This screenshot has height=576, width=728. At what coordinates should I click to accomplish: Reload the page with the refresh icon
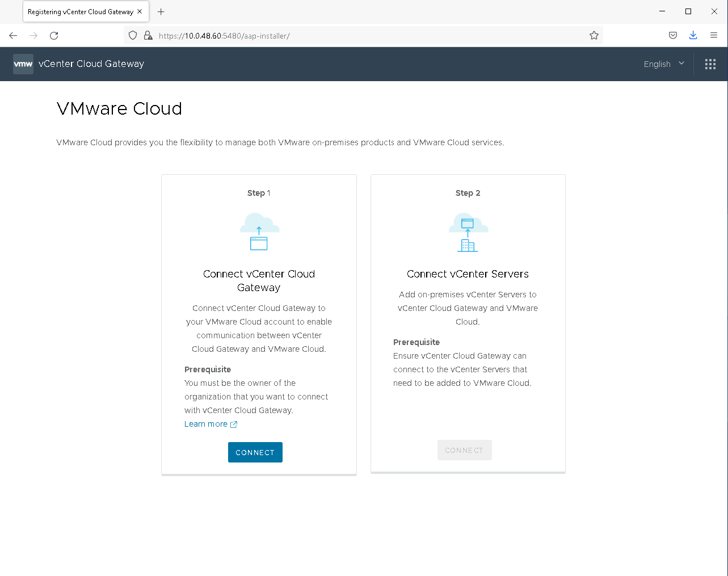pyautogui.click(x=54, y=36)
